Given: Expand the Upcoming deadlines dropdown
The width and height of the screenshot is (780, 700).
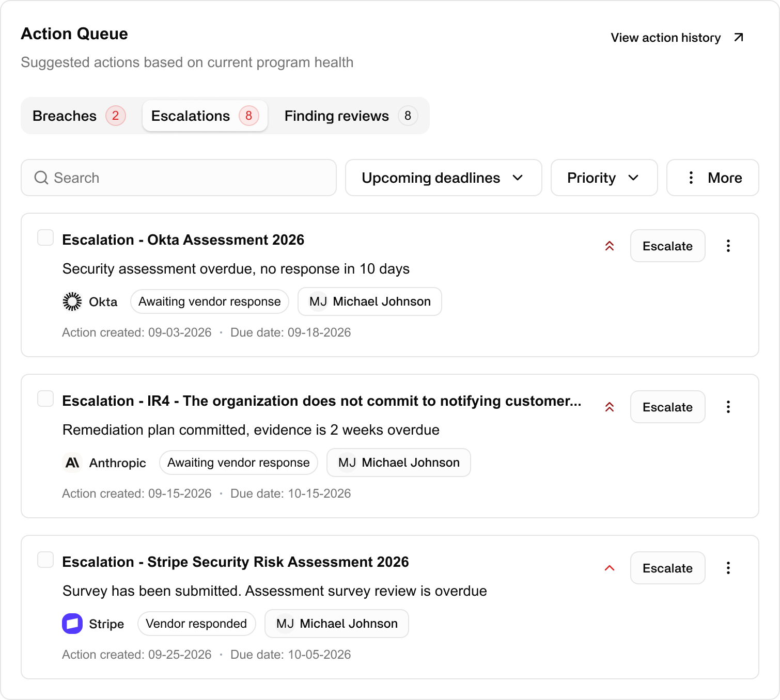Looking at the screenshot, I should pos(443,178).
